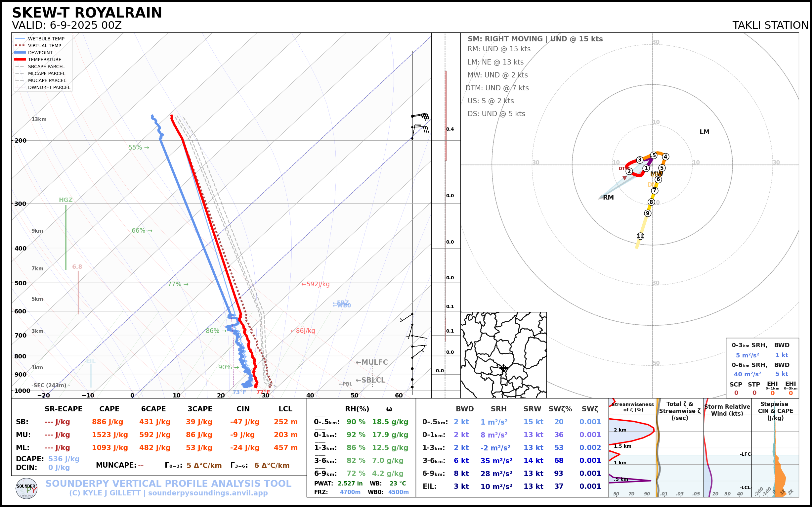
Task: Click hodograph height marker 9
Action: tap(648, 213)
